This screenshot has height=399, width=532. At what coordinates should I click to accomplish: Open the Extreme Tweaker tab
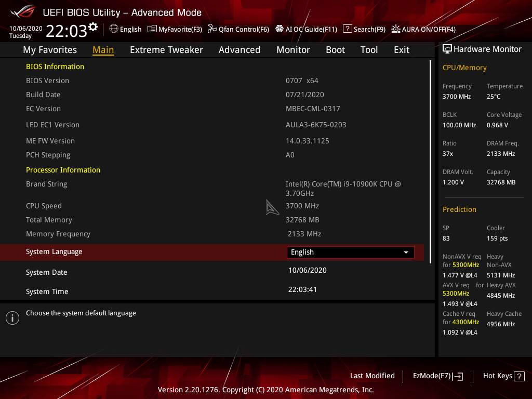[x=166, y=50]
